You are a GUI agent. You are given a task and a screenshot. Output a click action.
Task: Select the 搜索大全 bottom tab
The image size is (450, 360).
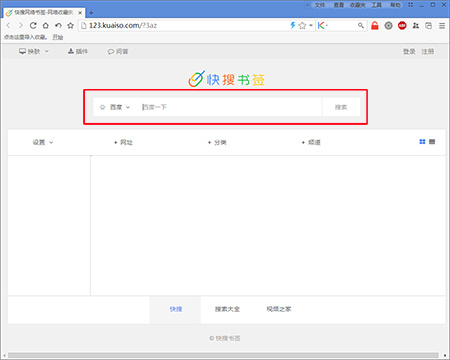227,309
